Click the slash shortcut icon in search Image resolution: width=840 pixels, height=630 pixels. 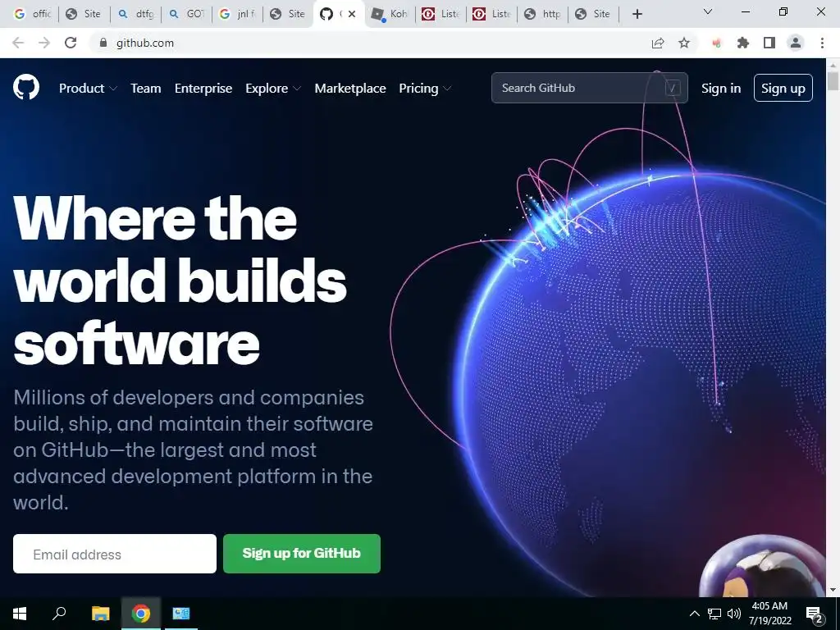coord(673,88)
